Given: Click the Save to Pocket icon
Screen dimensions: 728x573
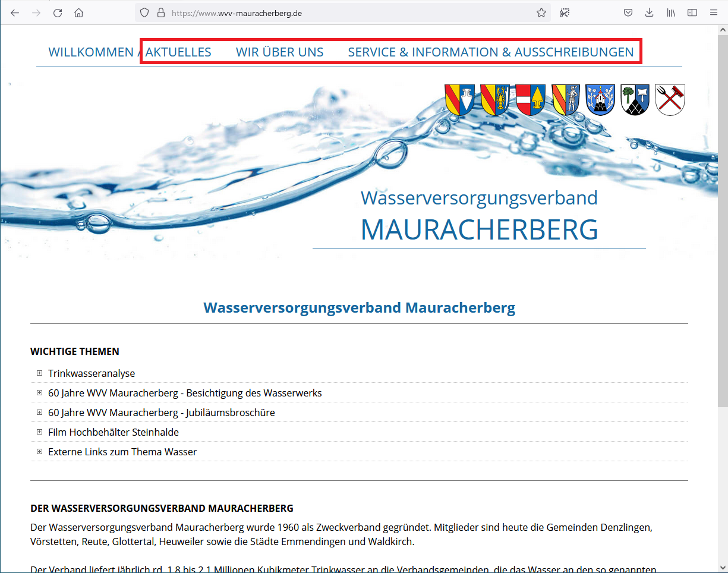Looking at the screenshot, I should [628, 12].
